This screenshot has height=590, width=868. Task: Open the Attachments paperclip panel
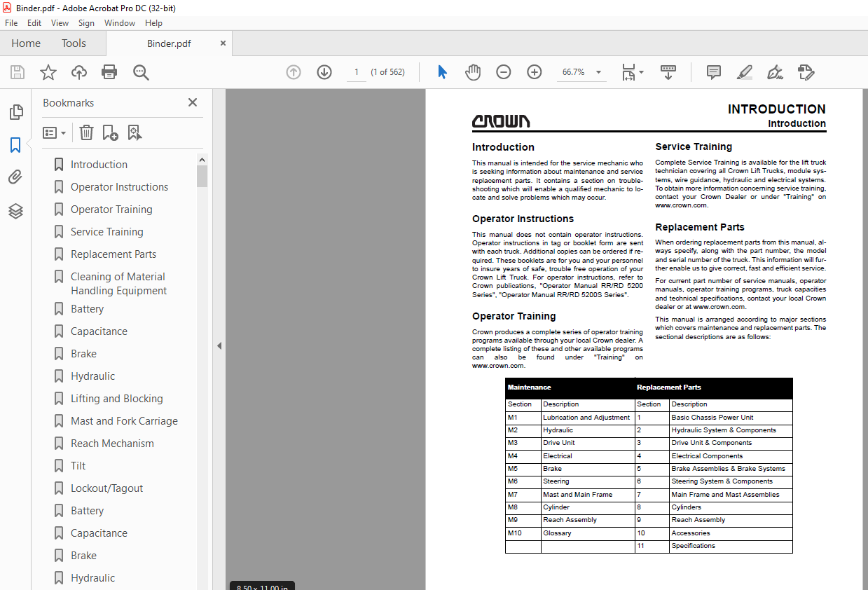coord(15,177)
